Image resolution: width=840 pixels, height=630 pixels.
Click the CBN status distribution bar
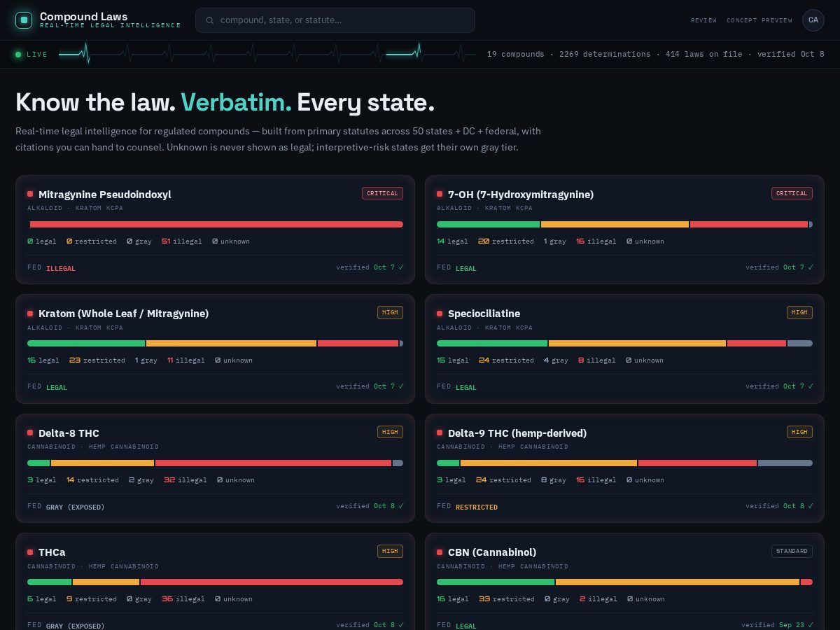pyautogui.click(x=624, y=582)
